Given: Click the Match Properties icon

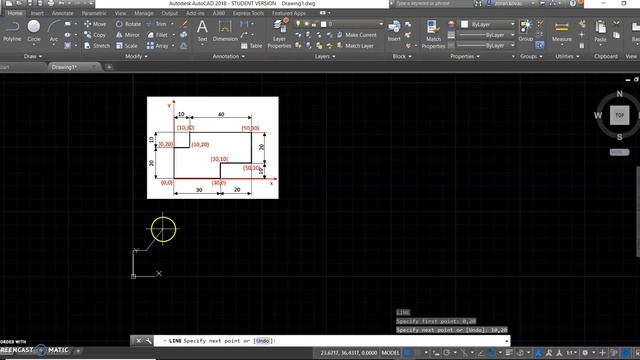Looking at the screenshot, I should [433, 34].
